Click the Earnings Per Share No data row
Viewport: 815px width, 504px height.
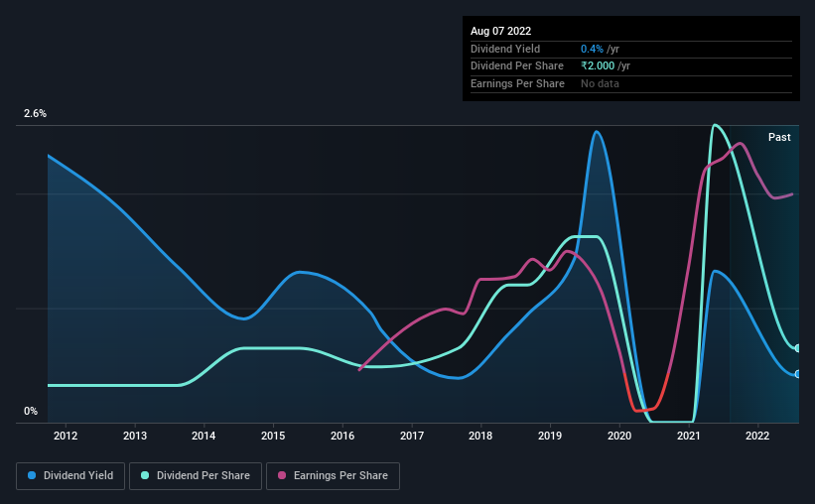click(631, 83)
